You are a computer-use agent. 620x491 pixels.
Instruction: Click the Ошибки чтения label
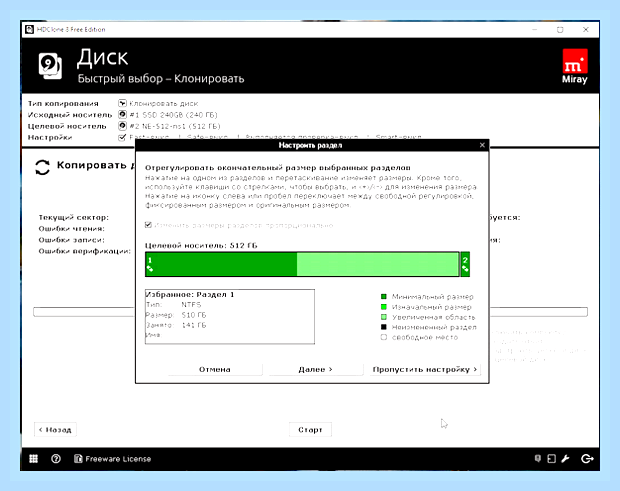pyautogui.click(x=71, y=229)
